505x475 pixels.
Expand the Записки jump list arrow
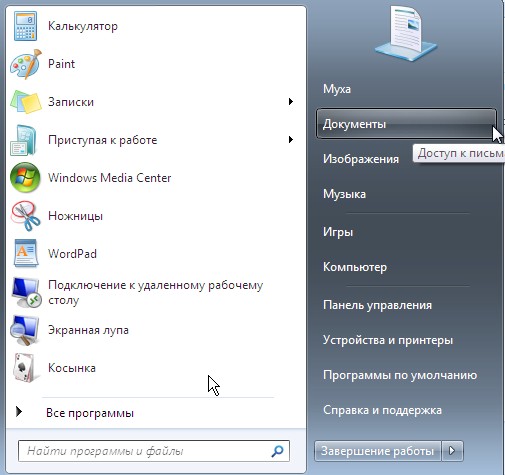pyautogui.click(x=291, y=102)
